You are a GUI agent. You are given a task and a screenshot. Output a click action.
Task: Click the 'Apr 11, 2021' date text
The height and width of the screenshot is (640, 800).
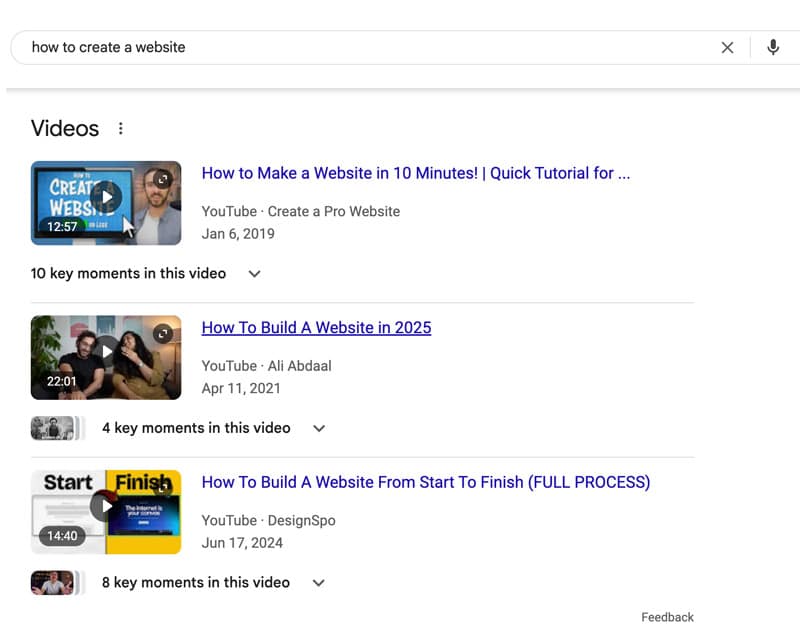tap(241, 388)
